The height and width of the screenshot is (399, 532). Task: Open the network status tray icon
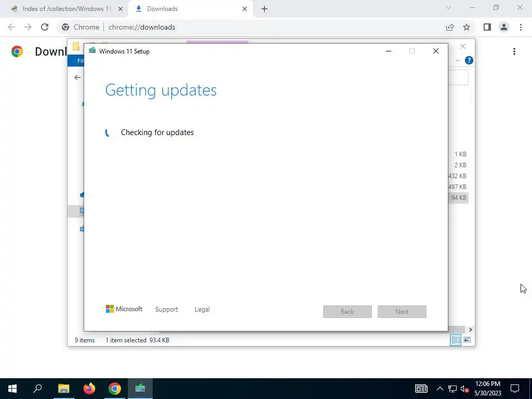click(x=453, y=389)
